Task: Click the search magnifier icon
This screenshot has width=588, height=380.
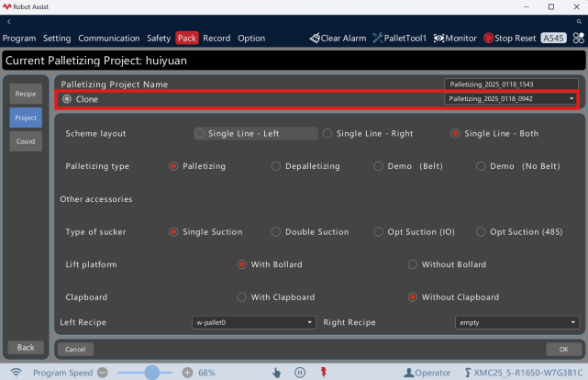Action: 579,22
